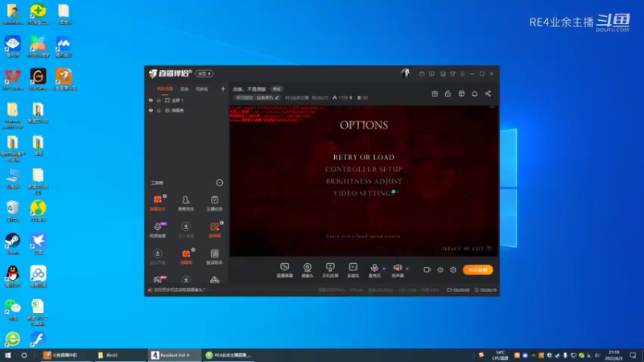Screen dimensions: 644x362
Task: Click the taskbar search circle icon
Action: click(24, 355)
